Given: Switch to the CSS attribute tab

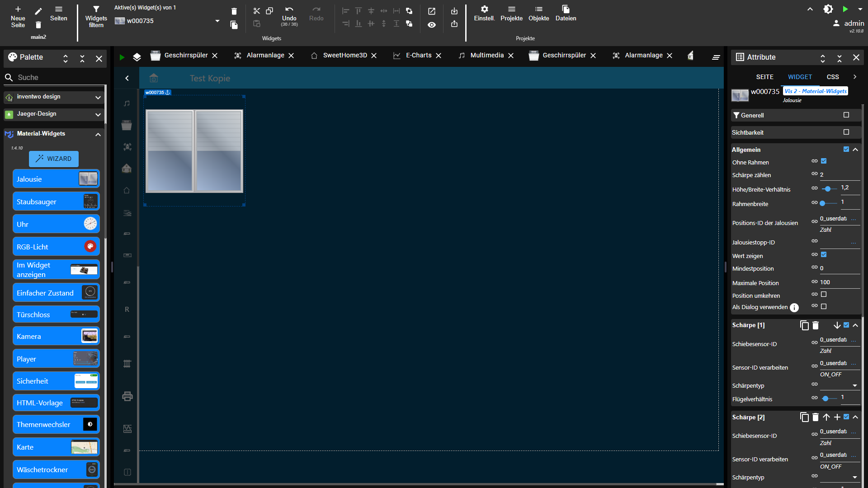Looking at the screenshot, I should point(832,77).
